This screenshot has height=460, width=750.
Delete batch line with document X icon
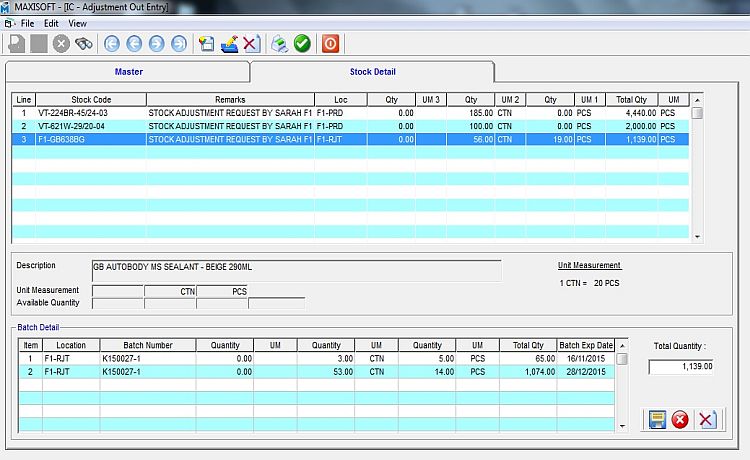click(x=706, y=419)
